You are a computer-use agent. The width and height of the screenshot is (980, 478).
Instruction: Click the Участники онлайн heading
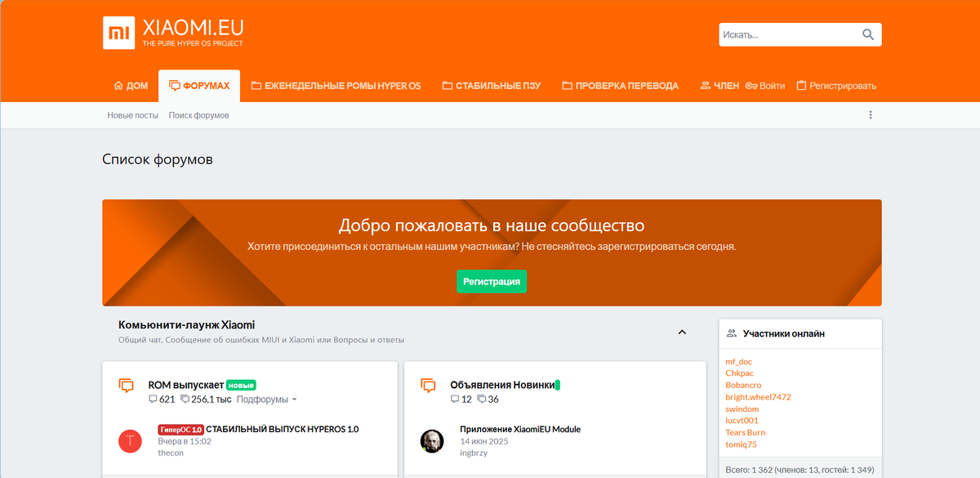click(784, 333)
